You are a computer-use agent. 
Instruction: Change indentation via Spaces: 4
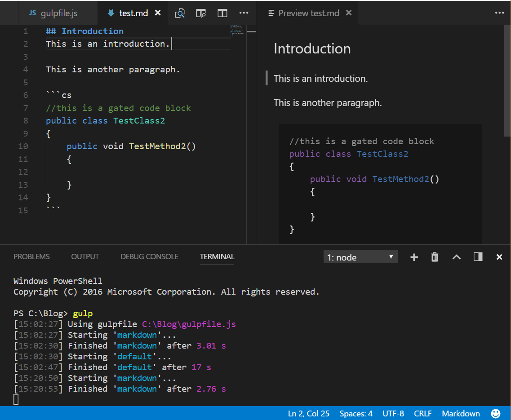[356, 413]
